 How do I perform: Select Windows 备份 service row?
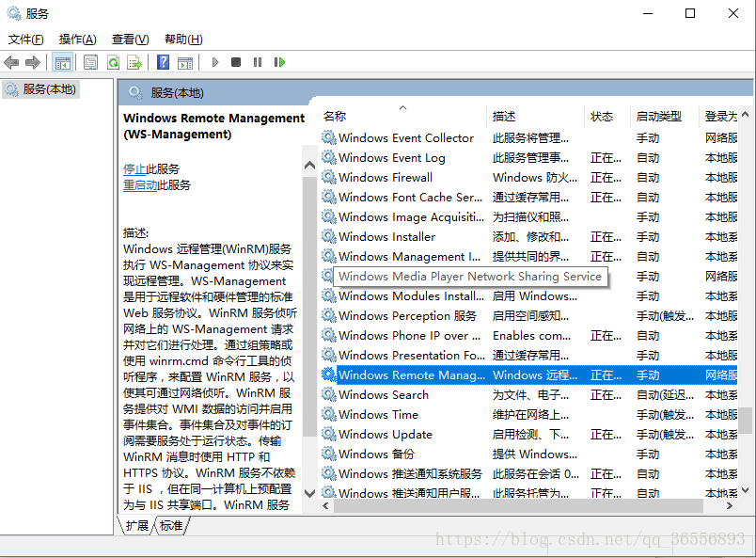point(528,454)
